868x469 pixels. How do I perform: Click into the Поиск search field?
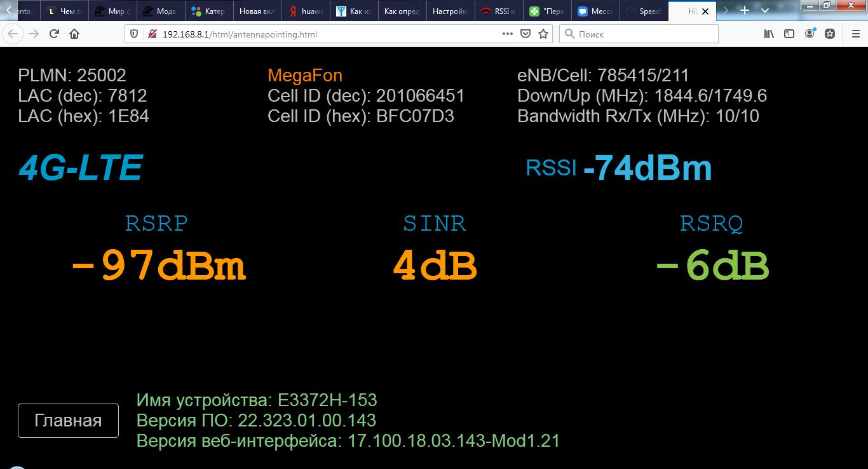[642, 34]
